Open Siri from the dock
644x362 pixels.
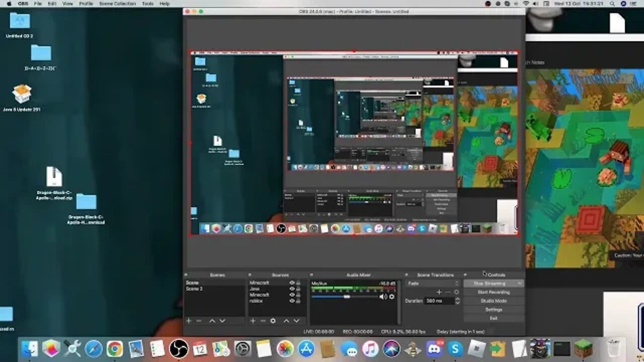tap(391, 348)
